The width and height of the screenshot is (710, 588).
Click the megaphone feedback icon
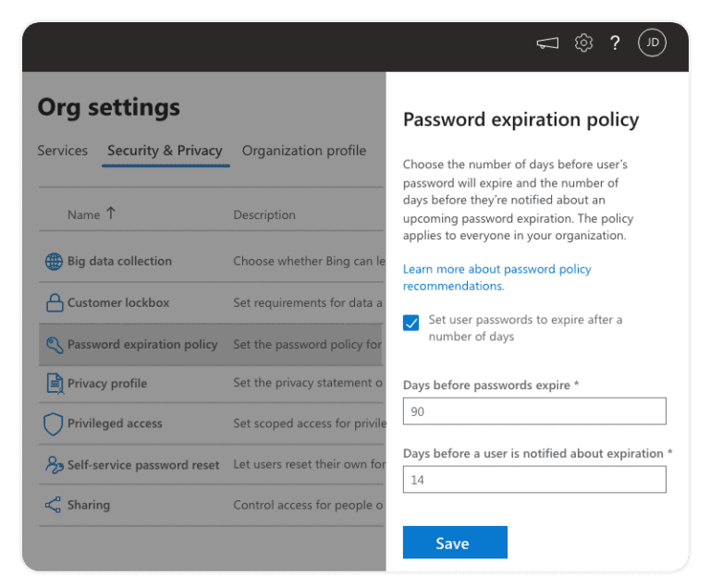click(547, 43)
